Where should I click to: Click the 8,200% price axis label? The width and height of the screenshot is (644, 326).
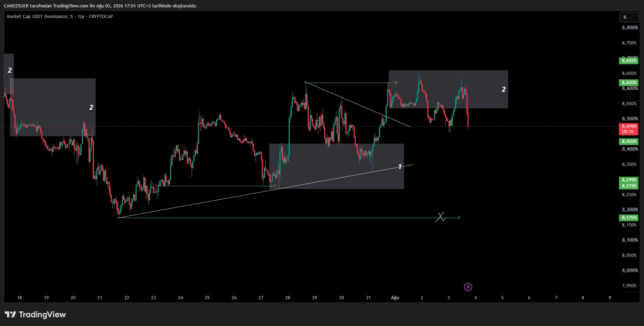pos(630,210)
